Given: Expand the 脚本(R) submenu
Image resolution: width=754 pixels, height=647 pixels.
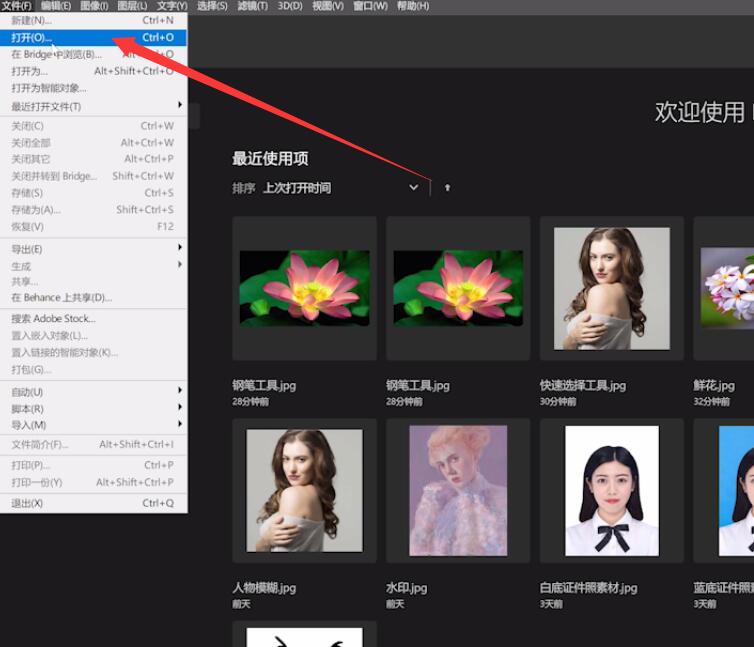Looking at the screenshot, I should pos(93,408).
